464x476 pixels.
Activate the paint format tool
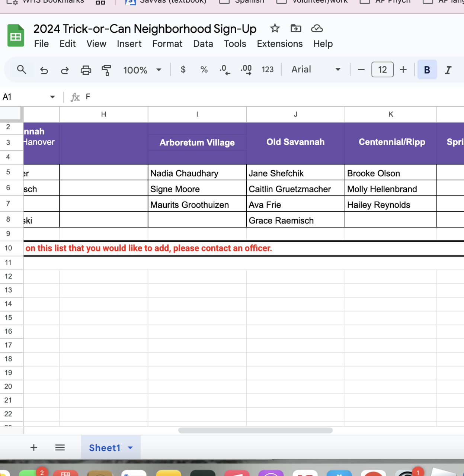106,70
